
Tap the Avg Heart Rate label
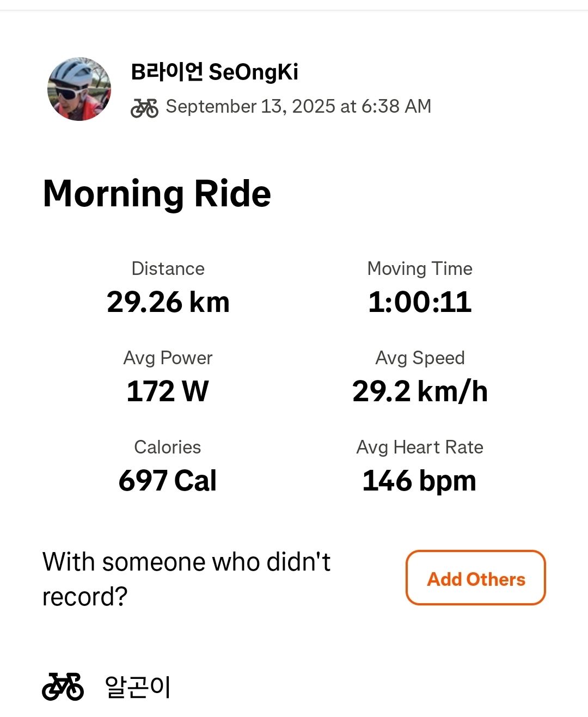click(x=420, y=447)
